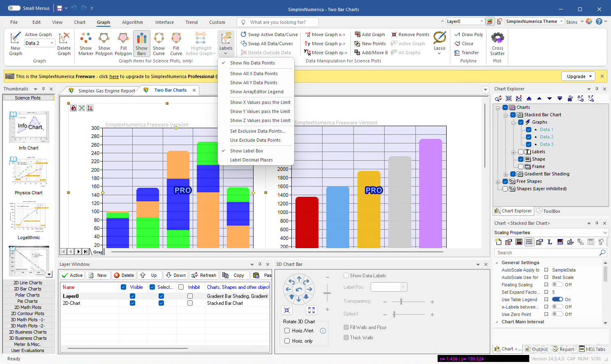611x364 pixels.
Task: Click the Close polyline tool
Action: [x=464, y=44]
